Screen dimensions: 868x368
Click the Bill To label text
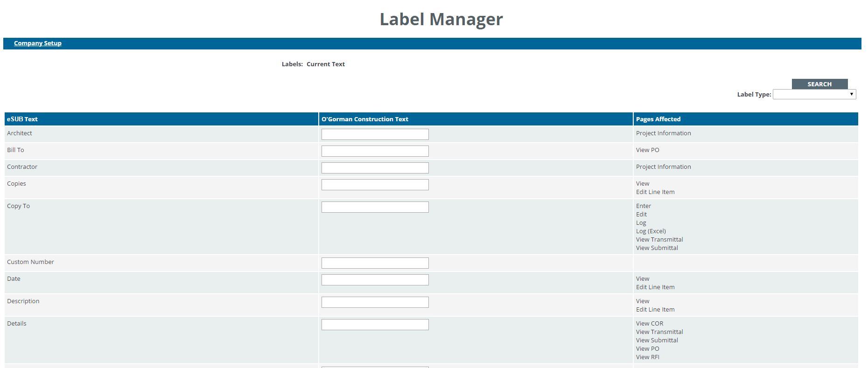point(15,150)
